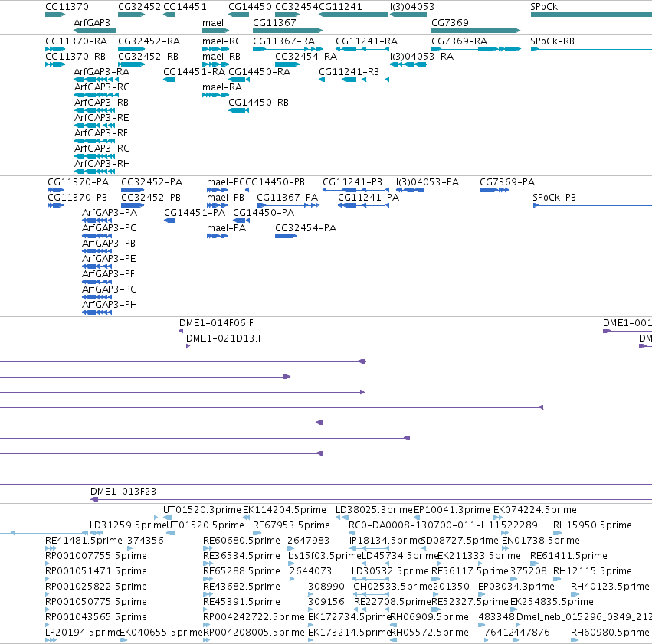The width and height of the screenshot is (652, 644).
Task: Click the mael-RC transcript label
Action: coord(221,41)
